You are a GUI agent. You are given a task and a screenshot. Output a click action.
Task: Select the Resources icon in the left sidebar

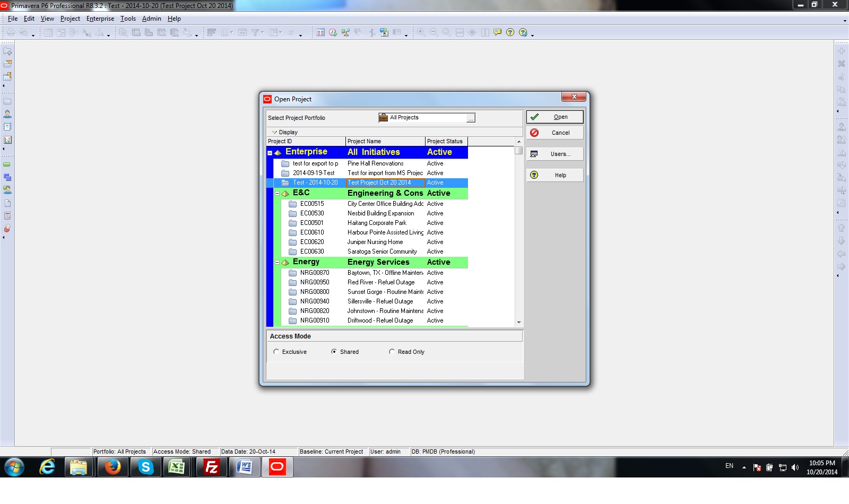click(7, 114)
